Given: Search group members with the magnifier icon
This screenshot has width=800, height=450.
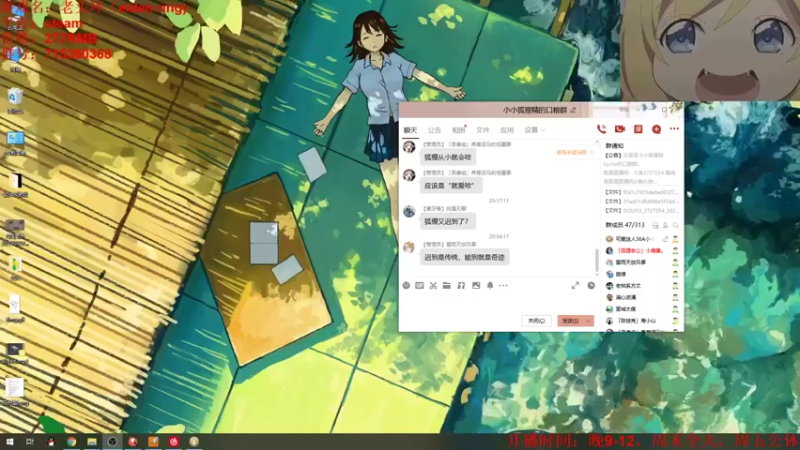Looking at the screenshot, I should click(x=676, y=225).
